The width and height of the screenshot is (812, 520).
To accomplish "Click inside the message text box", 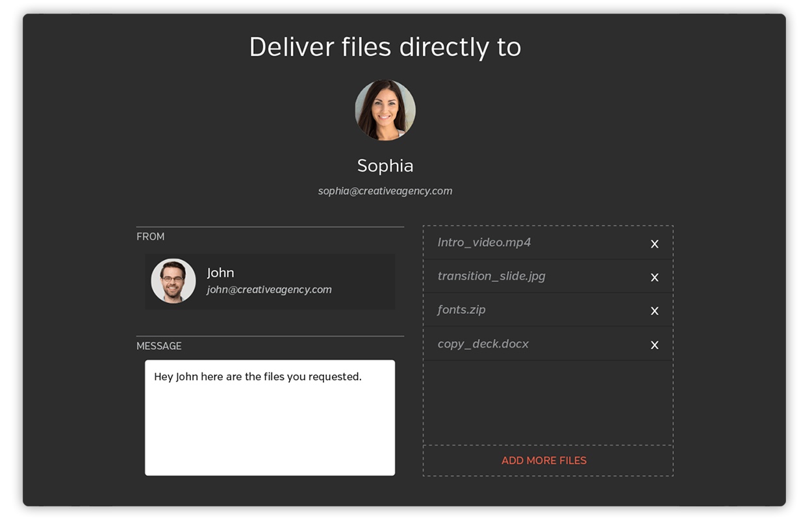I will (269, 416).
